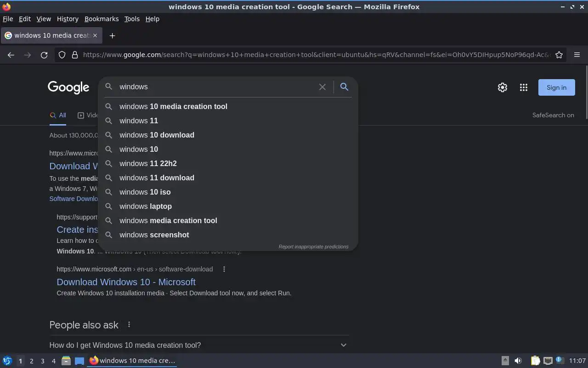Click the Google logo
This screenshot has width=588, height=368.
(68, 87)
